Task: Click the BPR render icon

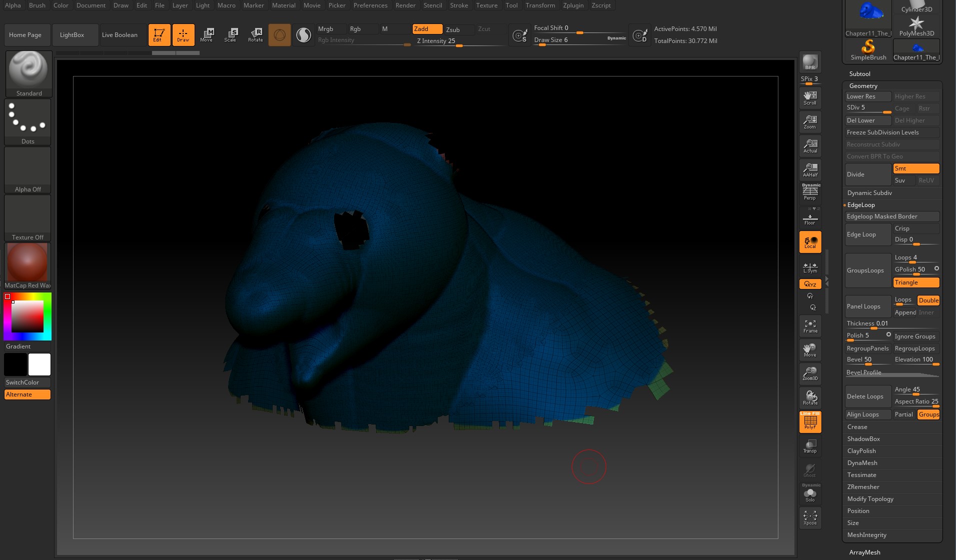Action: [810, 62]
